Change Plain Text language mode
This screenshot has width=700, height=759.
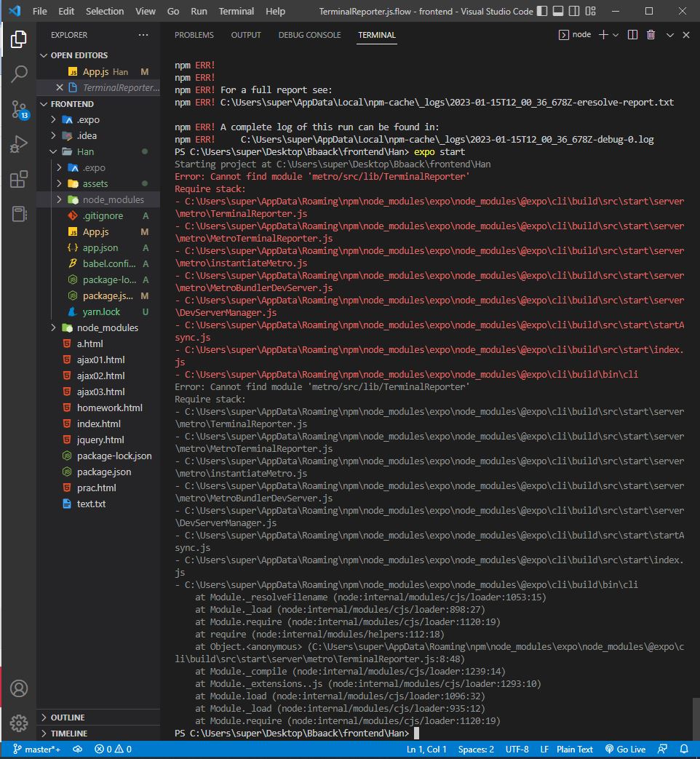coord(575,750)
